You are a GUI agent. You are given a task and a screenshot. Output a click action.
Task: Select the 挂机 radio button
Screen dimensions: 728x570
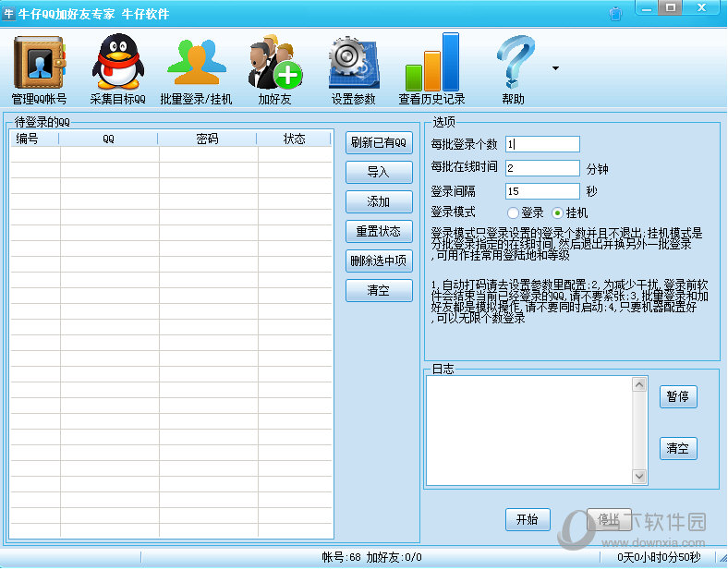tap(557, 213)
